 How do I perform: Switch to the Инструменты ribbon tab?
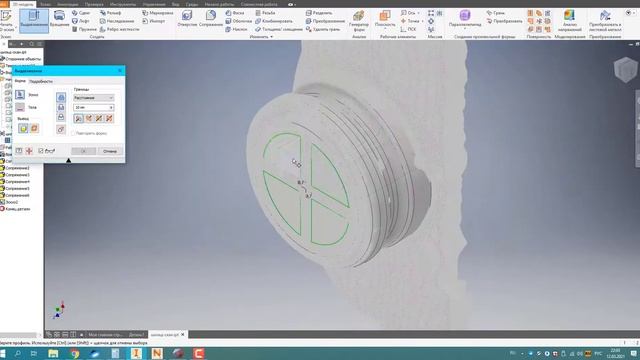click(123, 4)
